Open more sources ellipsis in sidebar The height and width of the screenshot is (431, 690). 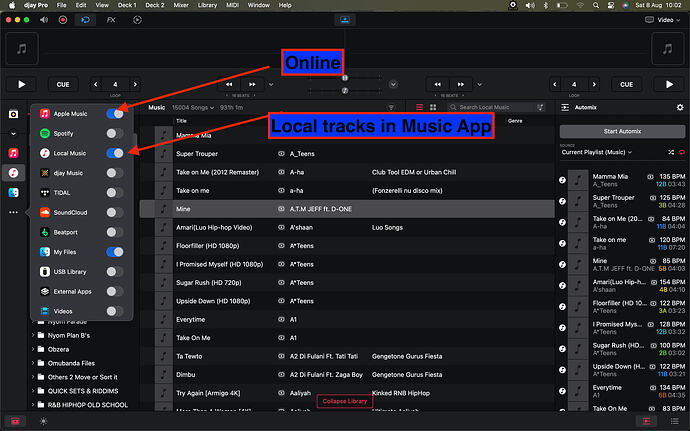(14, 212)
